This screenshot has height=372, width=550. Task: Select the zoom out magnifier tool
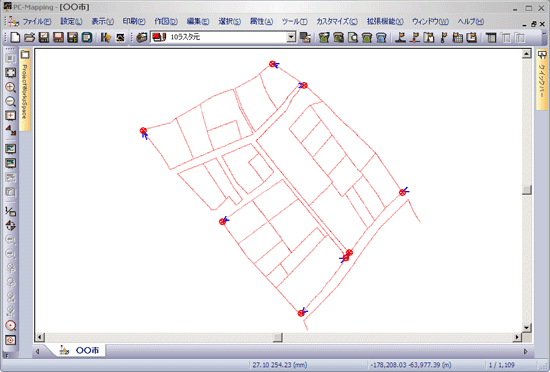[11, 101]
